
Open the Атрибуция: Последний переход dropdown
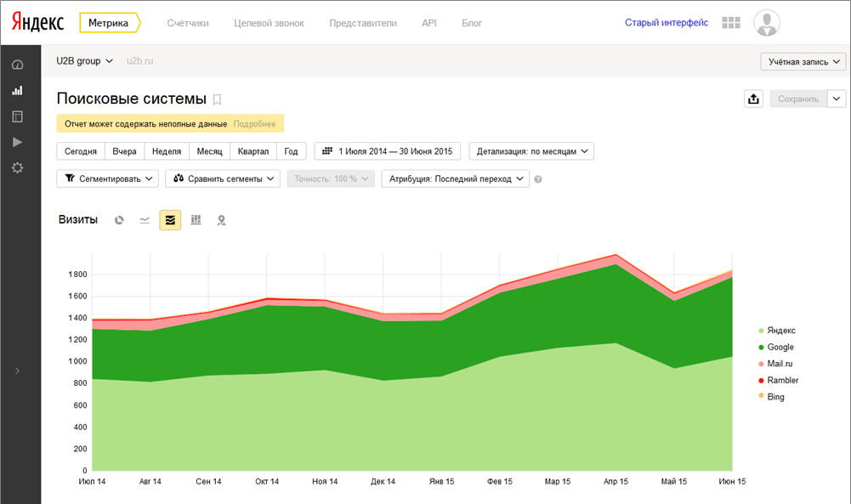point(456,178)
